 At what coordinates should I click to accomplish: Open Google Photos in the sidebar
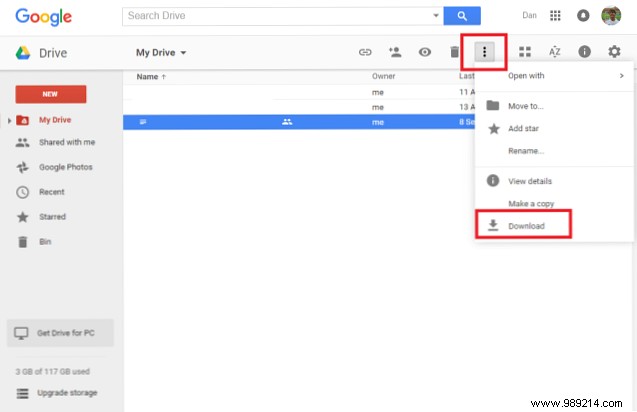[x=66, y=167]
